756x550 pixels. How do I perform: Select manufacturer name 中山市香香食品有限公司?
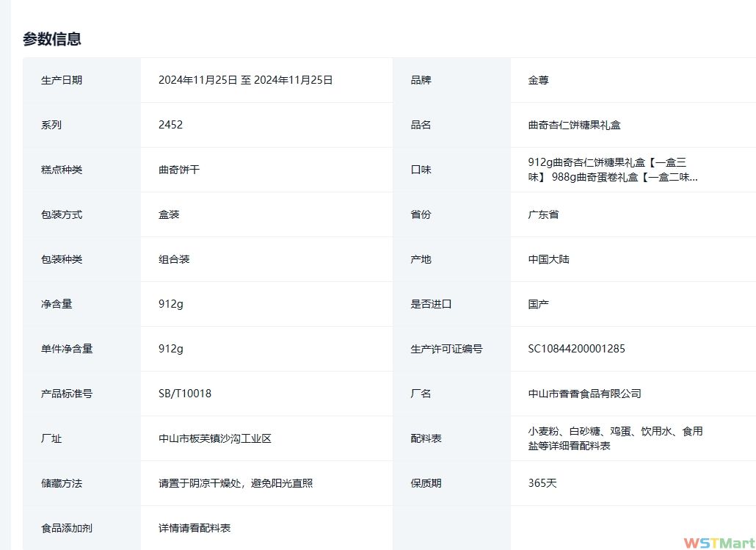(x=584, y=394)
